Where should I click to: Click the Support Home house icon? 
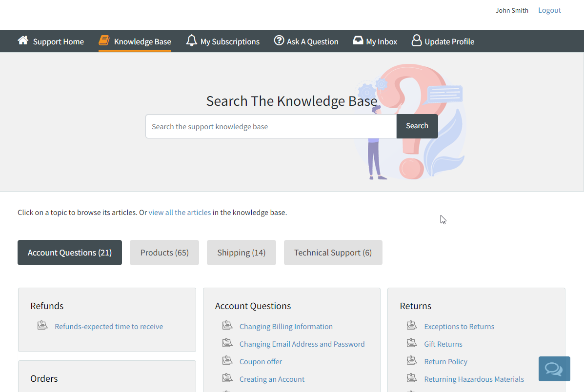coord(23,40)
